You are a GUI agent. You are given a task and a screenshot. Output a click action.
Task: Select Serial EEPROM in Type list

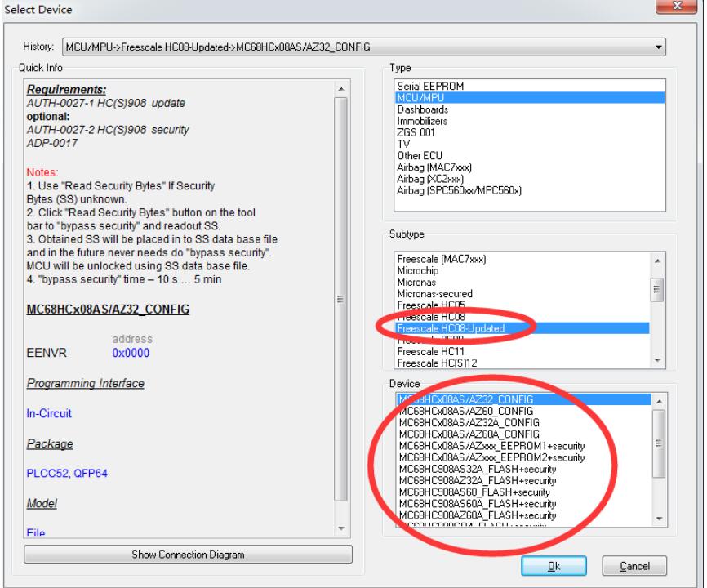(430, 86)
